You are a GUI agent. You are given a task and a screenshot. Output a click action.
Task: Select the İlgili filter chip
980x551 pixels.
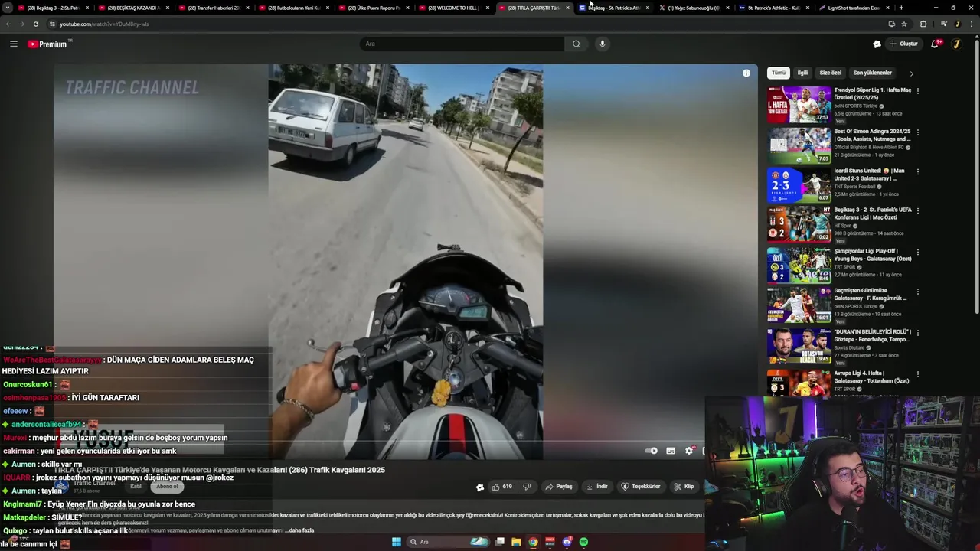pos(802,73)
